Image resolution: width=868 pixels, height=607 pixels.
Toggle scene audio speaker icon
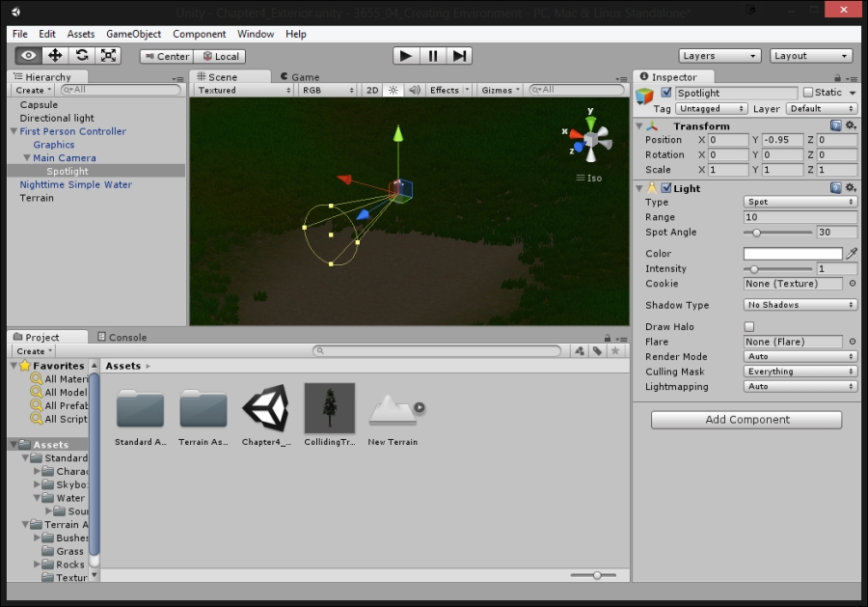[x=414, y=91]
